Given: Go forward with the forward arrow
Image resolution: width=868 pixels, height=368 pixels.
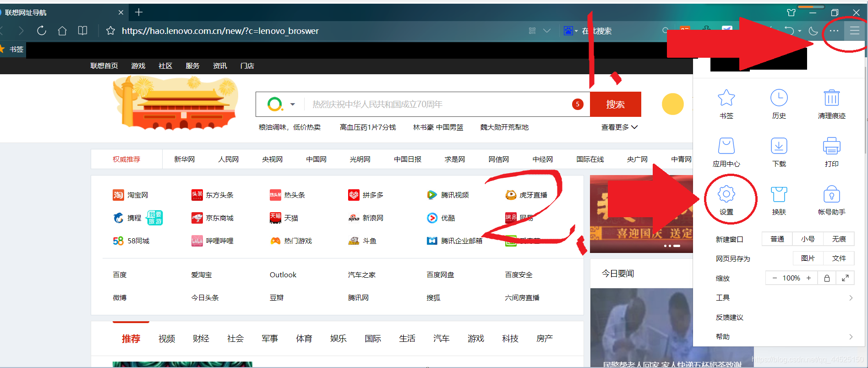Looking at the screenshot, I should click(21, 31).
